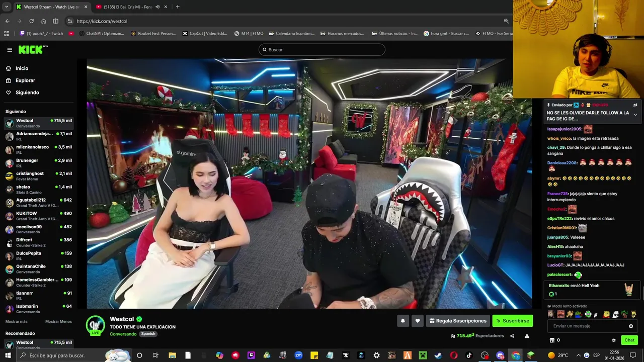This screenshot has width=644, height=362.
Task: Open shelao's Slots & Casino channel
Action: [38, 190]
